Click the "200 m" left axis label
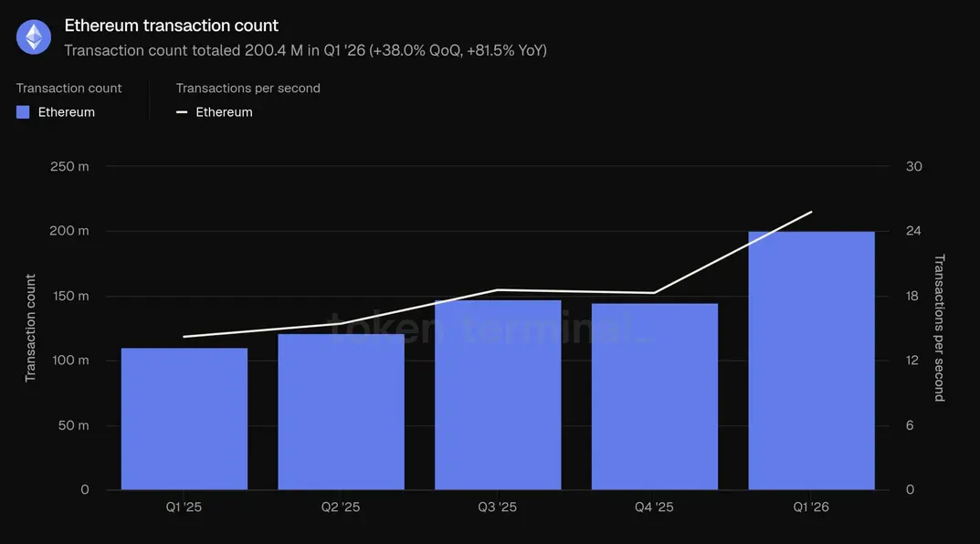Image resolution: width=980 pixels, height=544 pixels. 69,231
